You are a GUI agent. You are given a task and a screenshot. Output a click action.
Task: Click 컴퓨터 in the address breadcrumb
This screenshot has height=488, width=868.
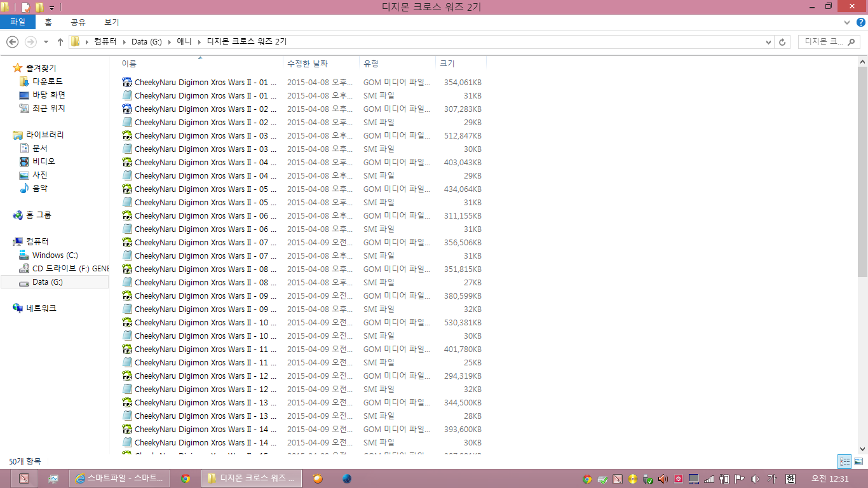click(x=105, y=42)
